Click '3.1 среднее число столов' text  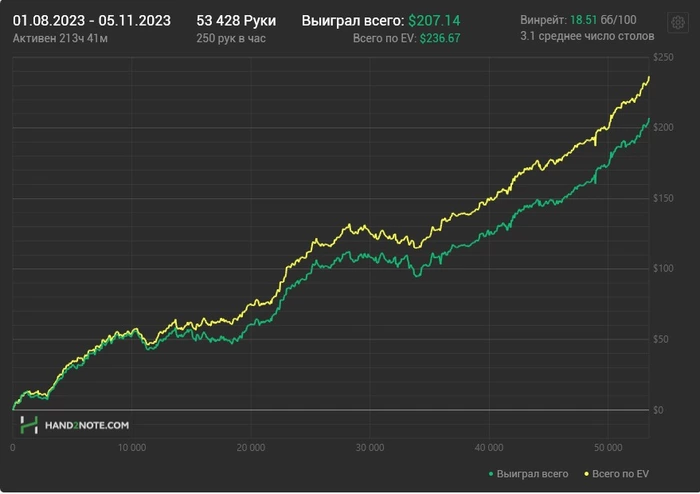(x=587, y=36)
